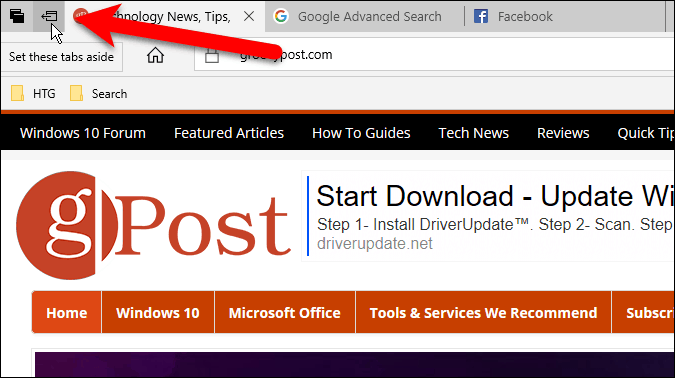675x378 pixels.
Task: Select the Technology News, Tips tab title
Action: [171, 16]
